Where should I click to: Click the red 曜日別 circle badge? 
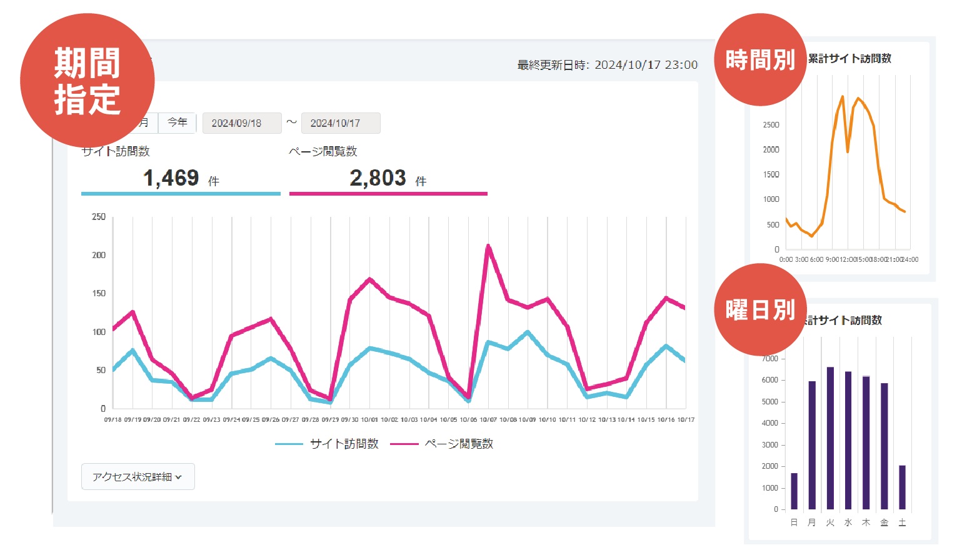(x=760, y=310)
